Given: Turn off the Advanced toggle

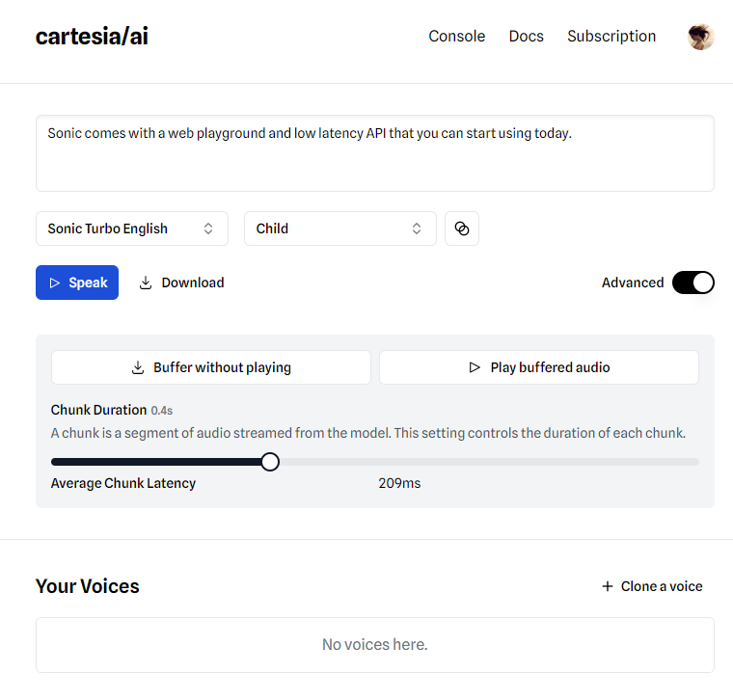Looking at the screenshot, I should (692, 283).
